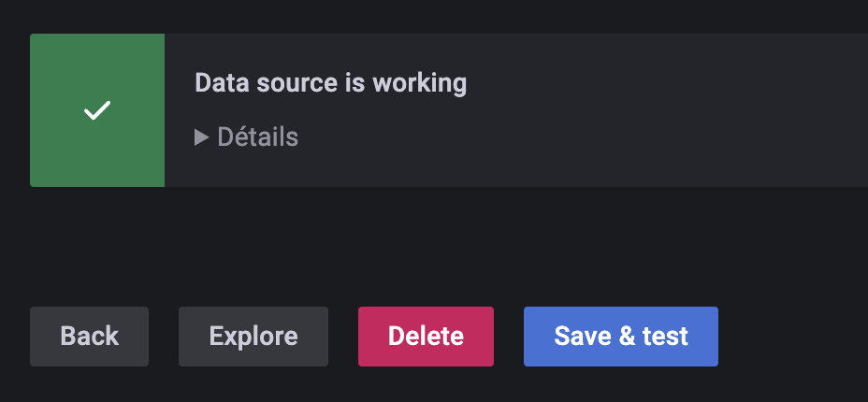
Task: Click the white checkmark success icon
Action: [97, 110]
